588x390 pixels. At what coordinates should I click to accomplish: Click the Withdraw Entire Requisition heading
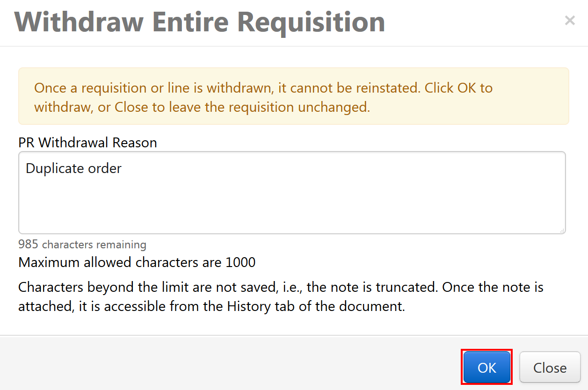pos(200,22)
